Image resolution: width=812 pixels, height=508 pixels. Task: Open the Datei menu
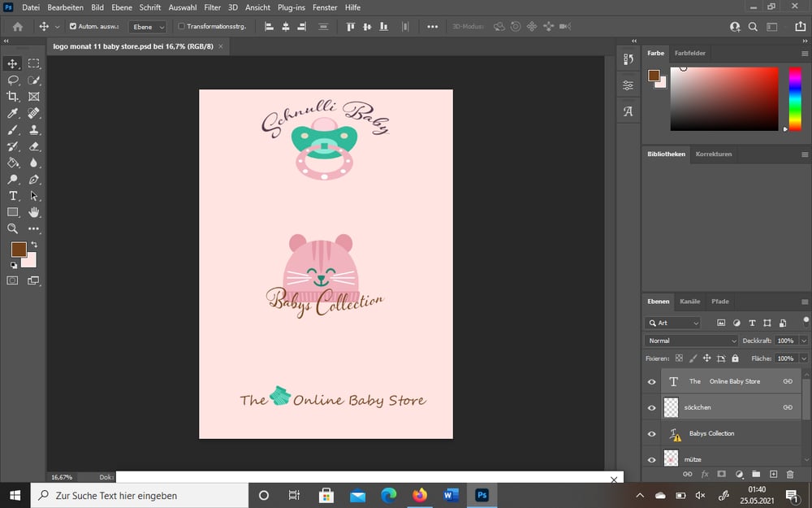pyautogui.click(x=31, y=7)
